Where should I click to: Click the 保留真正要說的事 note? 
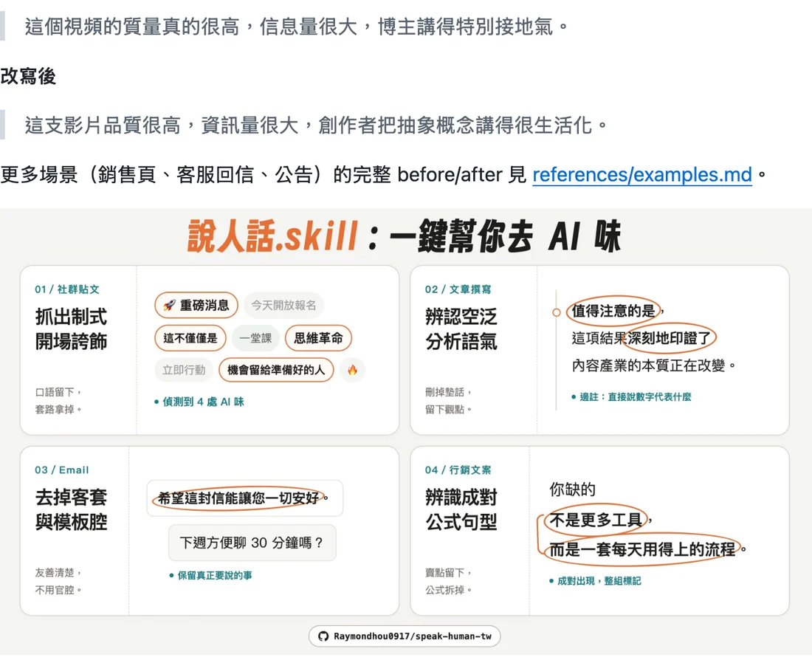coord(210,575)
